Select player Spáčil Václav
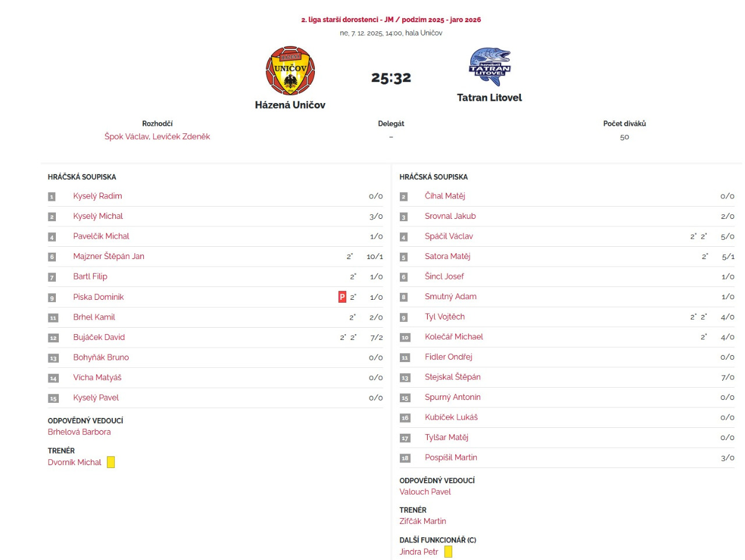745x560 pixels. 449,236
